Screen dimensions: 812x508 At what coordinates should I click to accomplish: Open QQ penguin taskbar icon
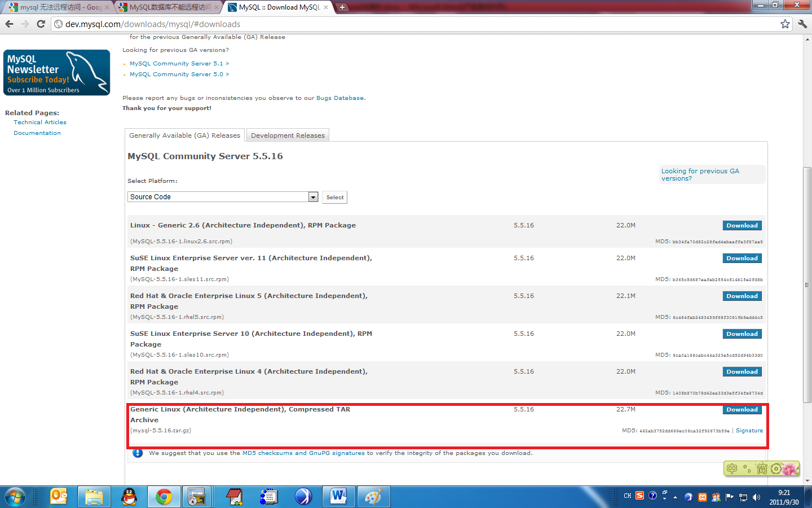coord(129,497)
